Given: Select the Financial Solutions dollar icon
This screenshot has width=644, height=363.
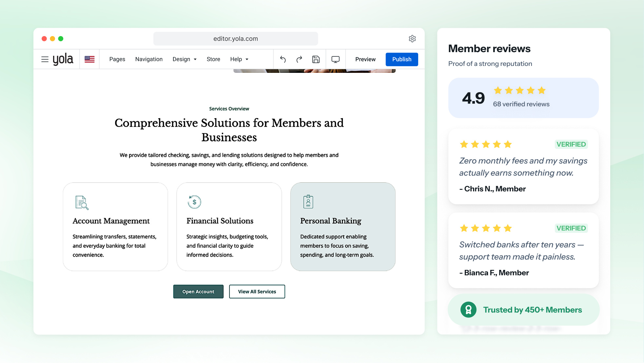Looking at the screenshot, I should tap(194, 202).
